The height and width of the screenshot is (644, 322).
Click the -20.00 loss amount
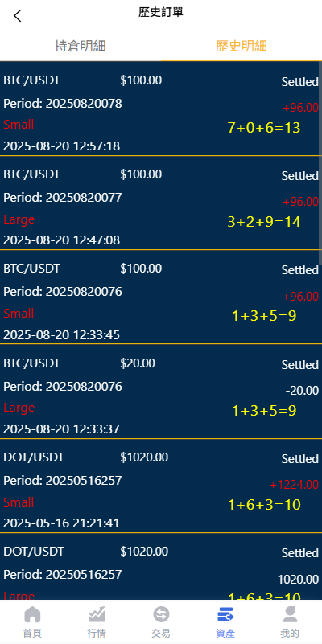coord(302,391)
